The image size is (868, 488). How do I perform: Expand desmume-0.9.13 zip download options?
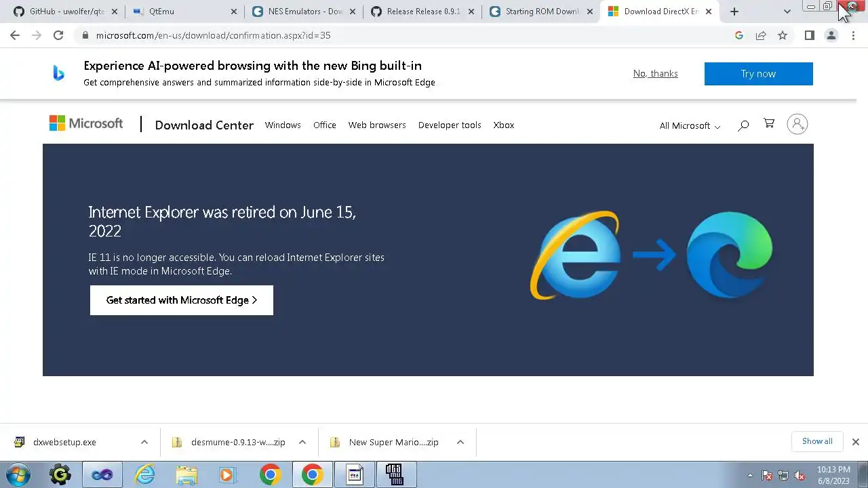click(302, 442)
